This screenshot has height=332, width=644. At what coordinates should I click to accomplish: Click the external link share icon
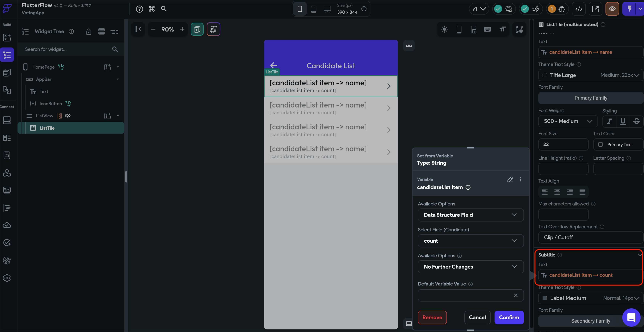tap(596, 9)
